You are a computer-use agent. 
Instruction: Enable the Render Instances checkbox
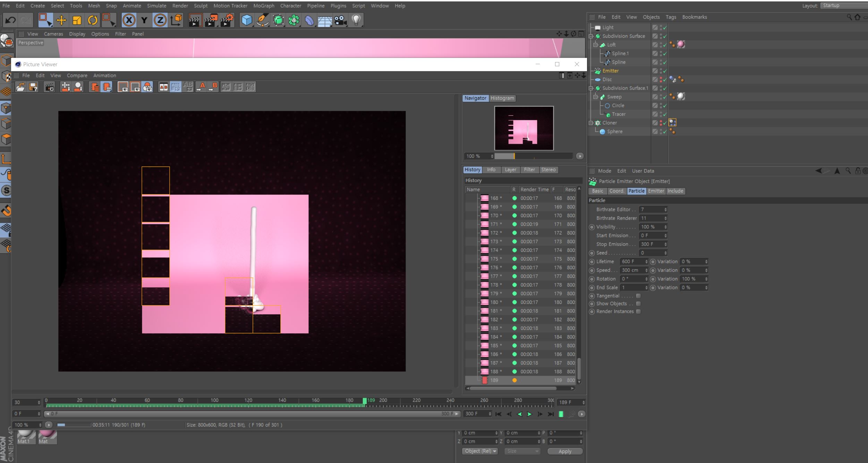[x=638, y=311]
